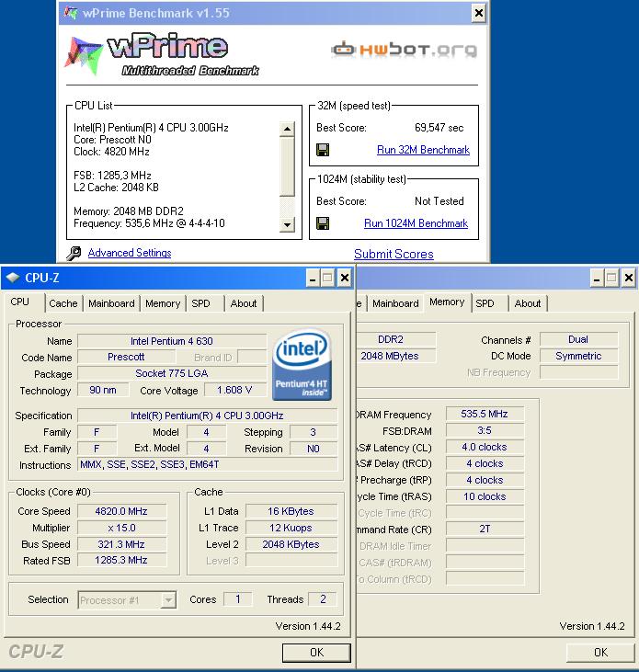This screenshot has width=639, height=672.
Task: Click Command Rate value '2T'
Action: (x=485, y=529)
